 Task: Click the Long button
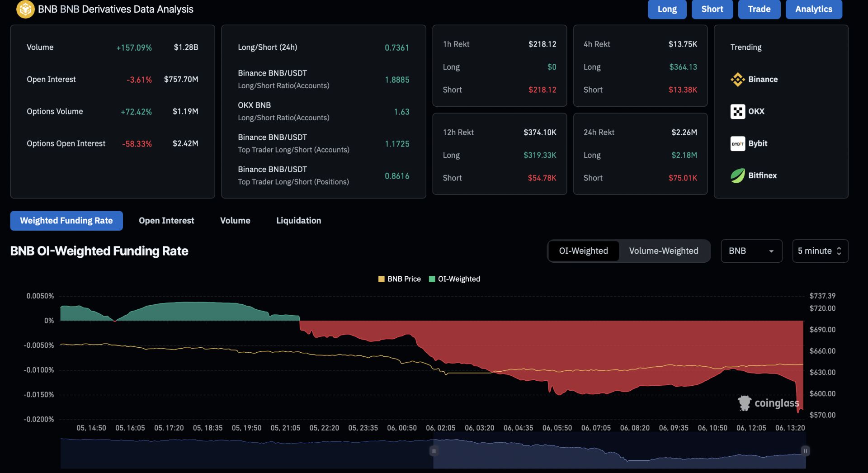667,9
